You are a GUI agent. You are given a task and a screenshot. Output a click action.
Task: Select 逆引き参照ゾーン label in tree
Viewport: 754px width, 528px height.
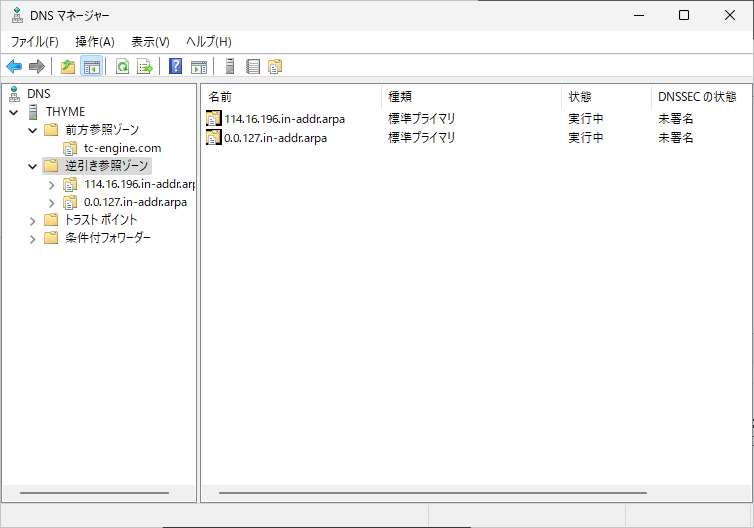(107, 166)
